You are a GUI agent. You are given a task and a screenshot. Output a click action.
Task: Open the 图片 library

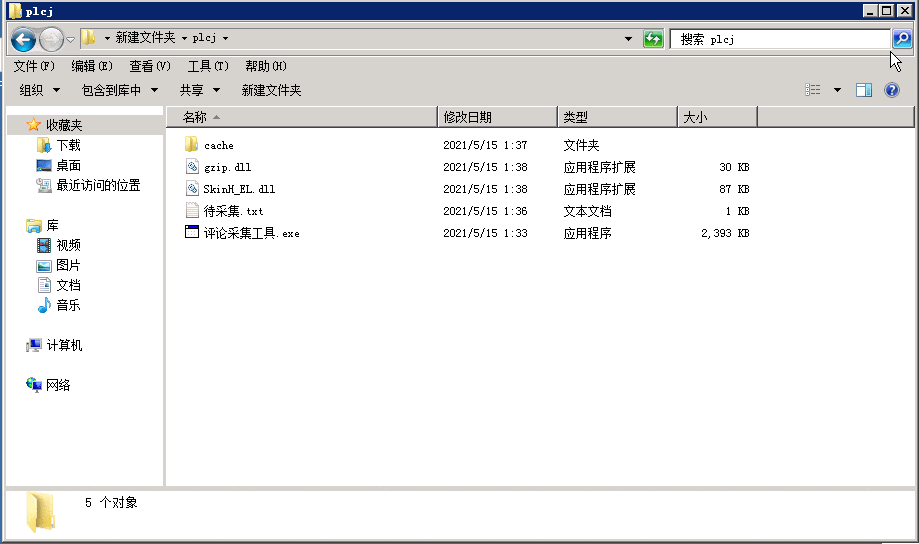[68, 265]
